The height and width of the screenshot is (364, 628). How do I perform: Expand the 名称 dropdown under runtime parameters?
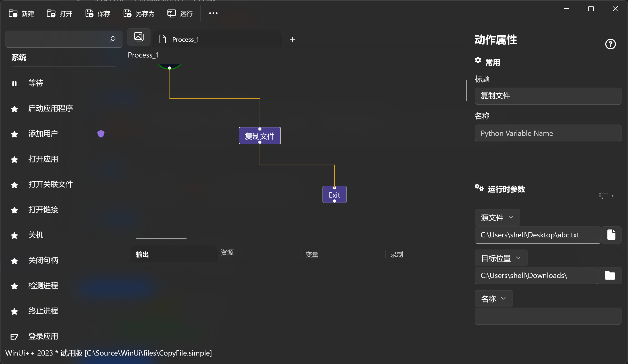(493, 299)
